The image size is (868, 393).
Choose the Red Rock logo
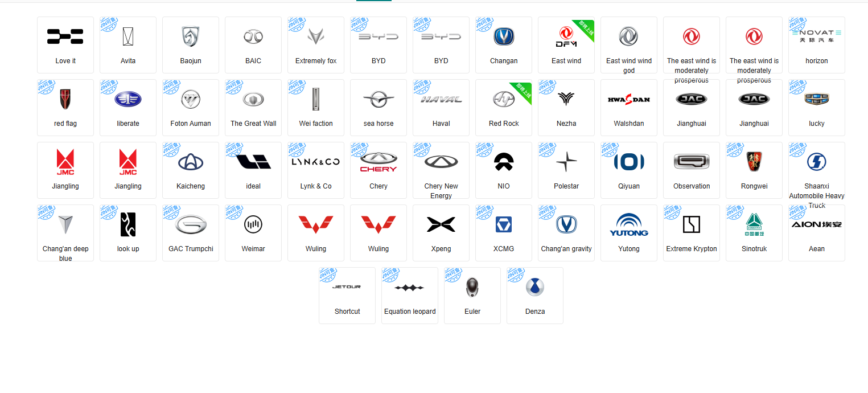(x=504, y=99)
